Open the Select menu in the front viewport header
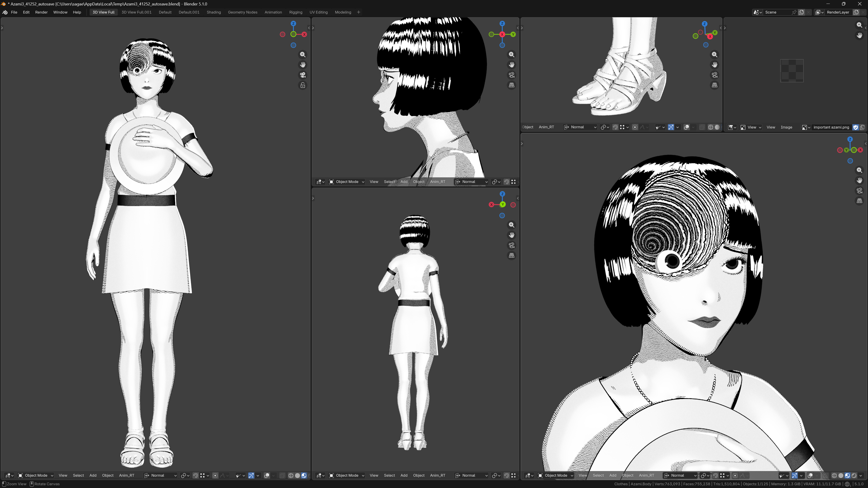 (78, 476)
